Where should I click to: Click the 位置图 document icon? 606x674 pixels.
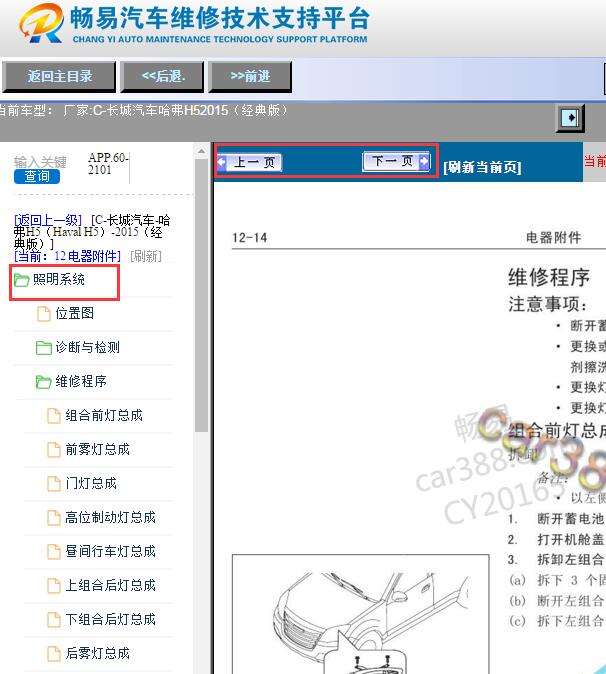click(43, 313)
